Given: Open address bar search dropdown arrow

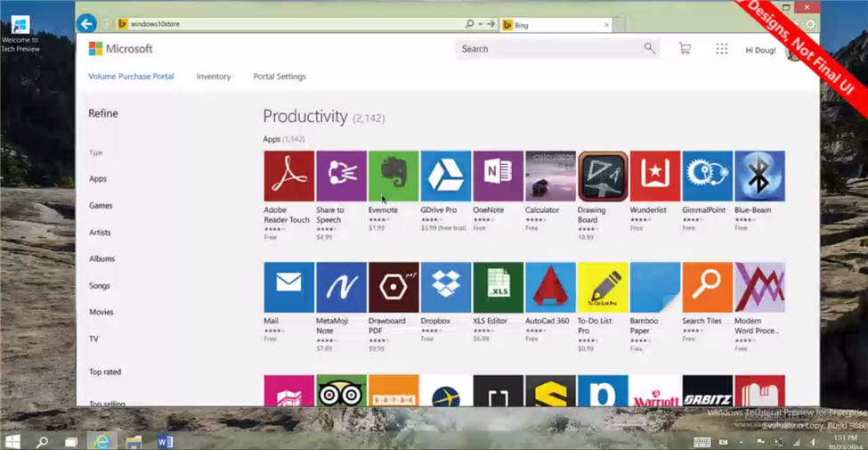Looking at the screenshot, I should (x=480, y=24).
